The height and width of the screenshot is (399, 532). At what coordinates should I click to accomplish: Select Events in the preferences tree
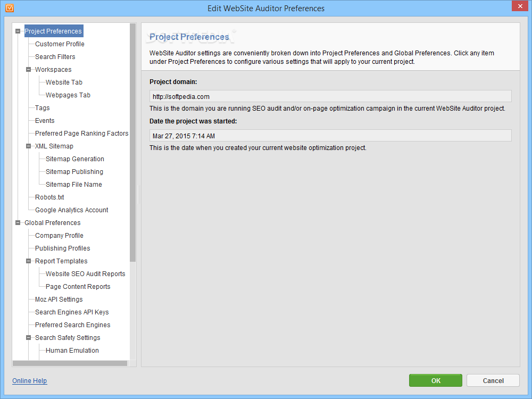(45, 121)
